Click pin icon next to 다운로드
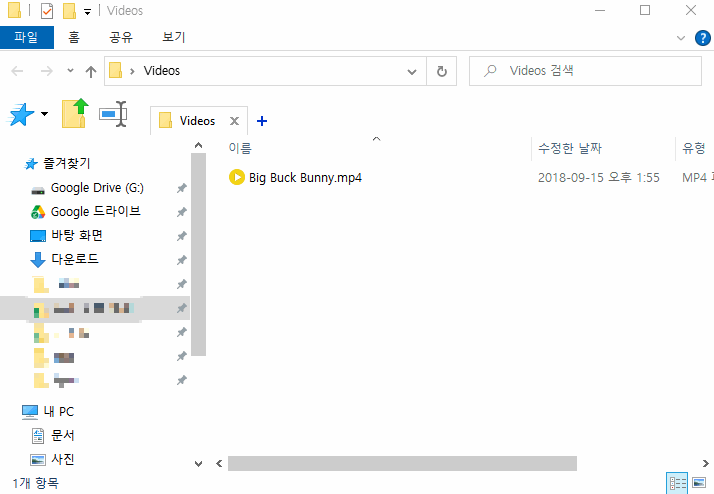This screenshot has width=714, height=494. [182, 260]
